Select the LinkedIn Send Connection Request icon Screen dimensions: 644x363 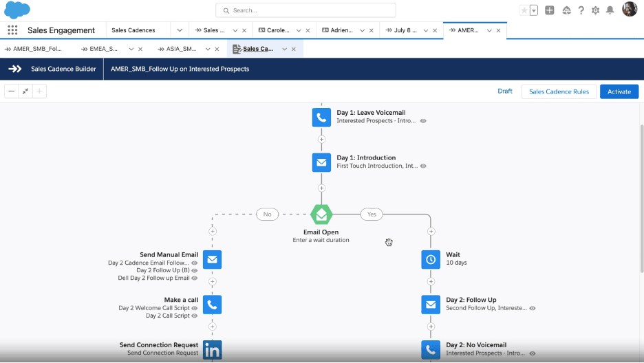[212, 350]
